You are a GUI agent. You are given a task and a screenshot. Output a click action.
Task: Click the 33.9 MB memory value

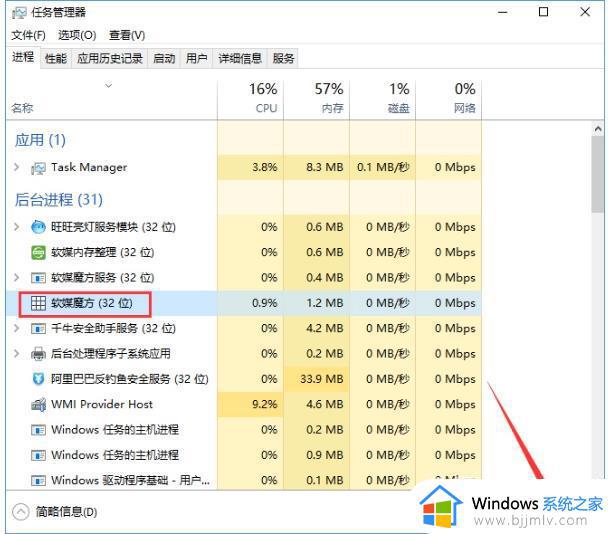[322, 379]
